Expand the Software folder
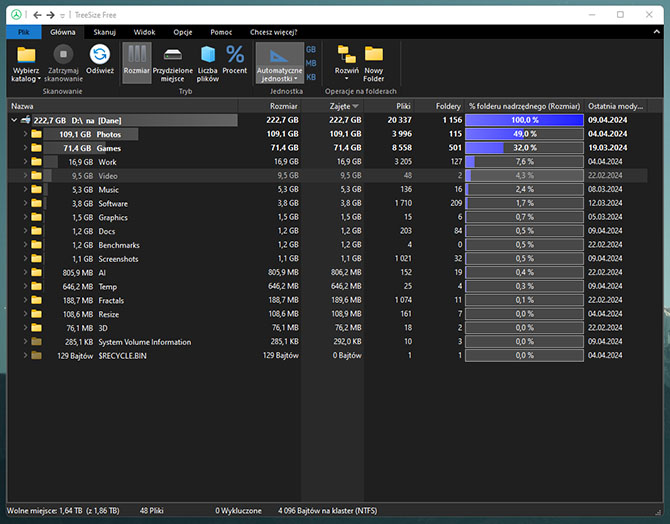 pos(25,203)
